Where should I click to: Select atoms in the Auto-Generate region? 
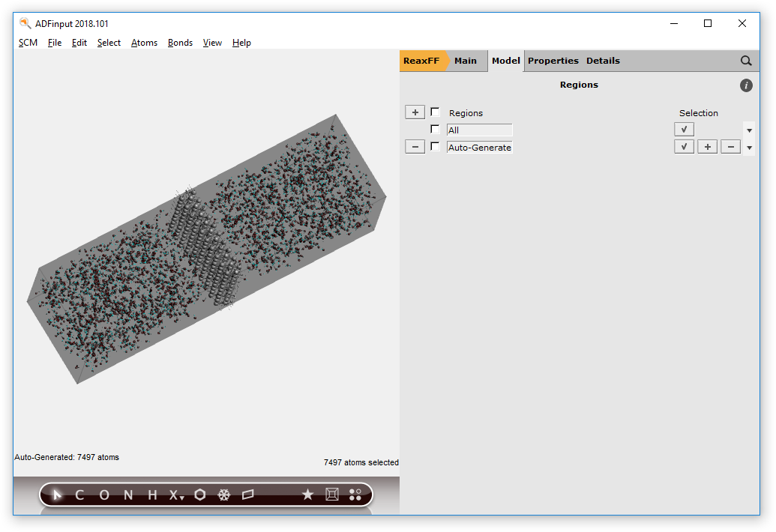coord(684,147)
